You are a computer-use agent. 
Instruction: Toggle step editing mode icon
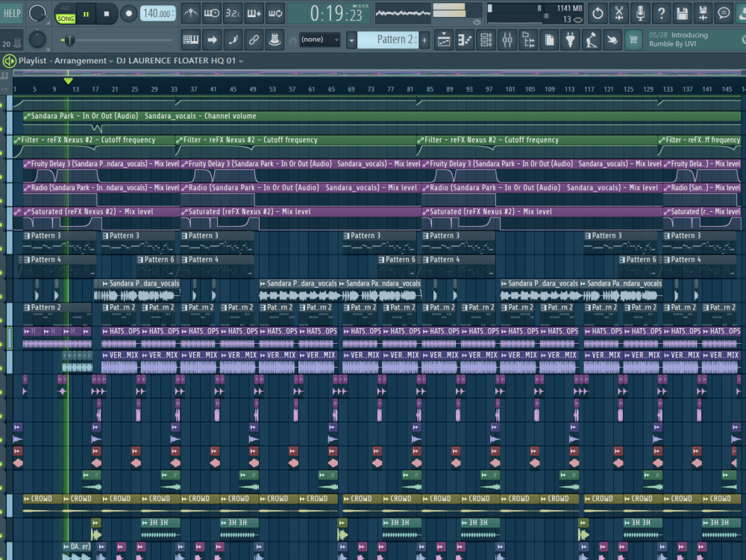(x=233, y=40)
